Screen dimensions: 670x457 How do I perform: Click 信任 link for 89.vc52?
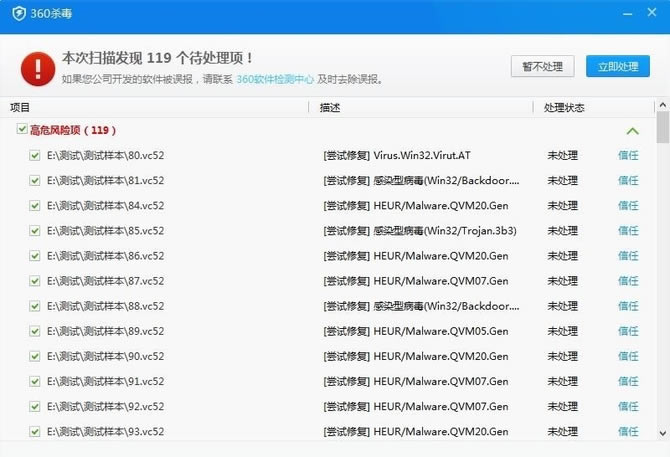point(628,331)
